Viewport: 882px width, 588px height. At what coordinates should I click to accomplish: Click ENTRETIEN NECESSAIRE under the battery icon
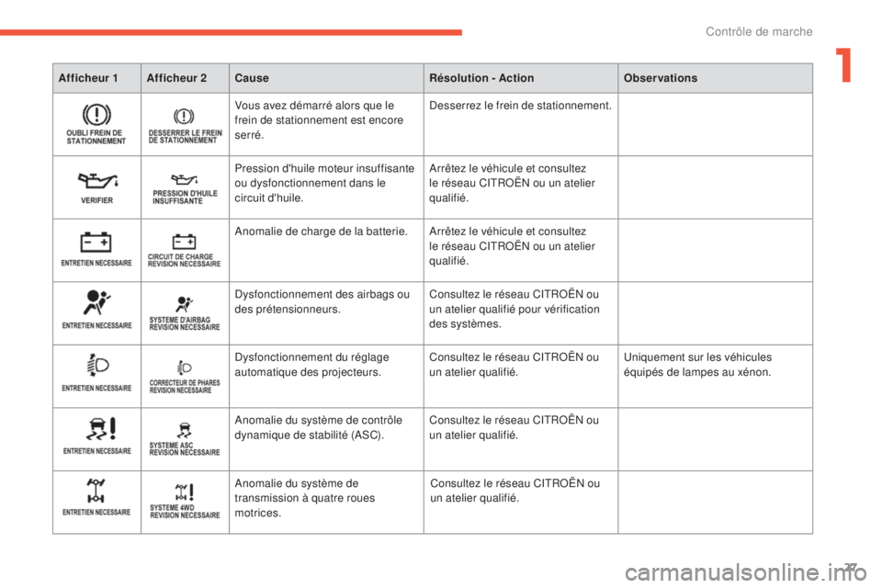[x=96, y=263]
